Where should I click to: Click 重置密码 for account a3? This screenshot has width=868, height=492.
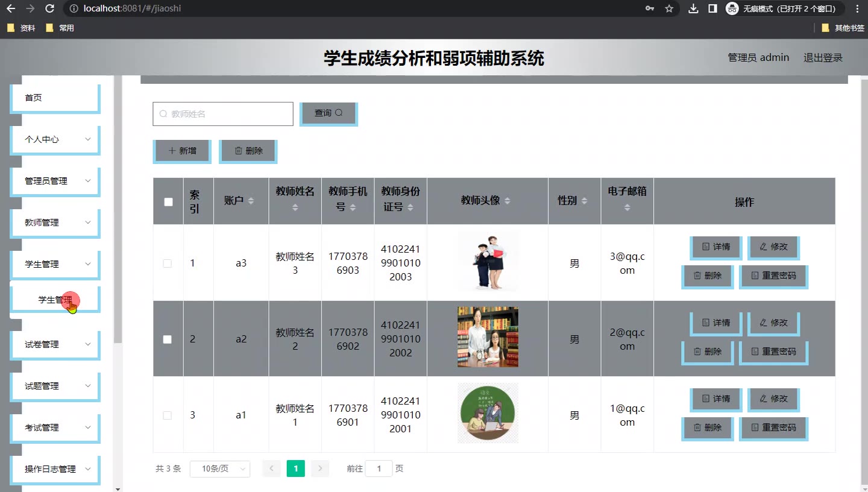coord(773,276)
